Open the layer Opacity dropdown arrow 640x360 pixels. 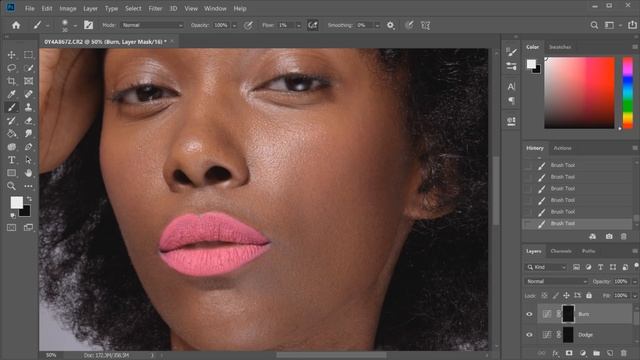635,281
